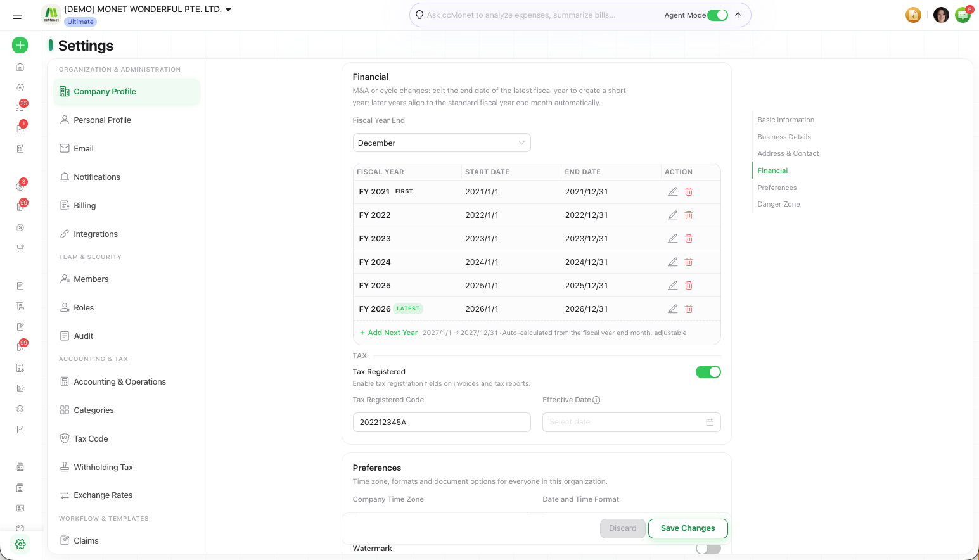The height and width of the screenshot is (560, 979).
Task: Jump to Basic Information section
Action: [786, 120]
